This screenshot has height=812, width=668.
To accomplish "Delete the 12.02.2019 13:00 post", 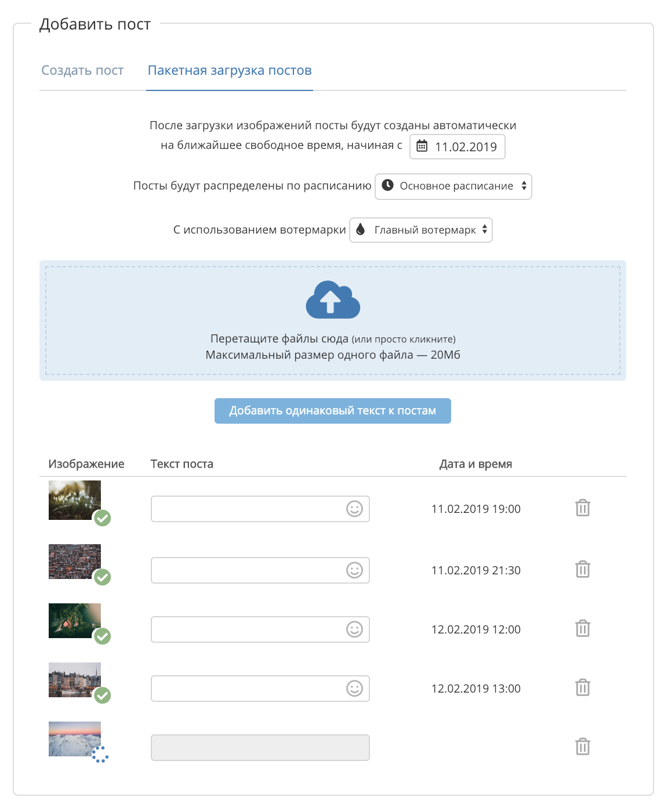I will (x=583, y=687).
